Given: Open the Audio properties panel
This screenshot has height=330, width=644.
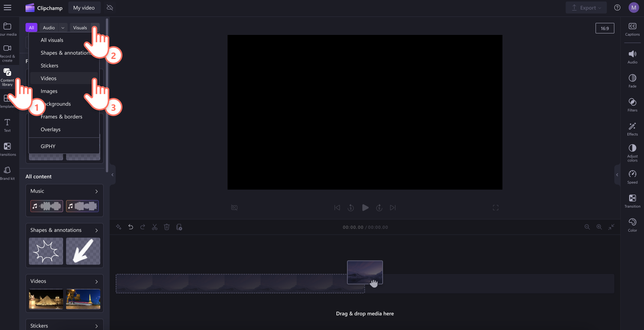Looking at the screenshot, I should click(632, 57).
